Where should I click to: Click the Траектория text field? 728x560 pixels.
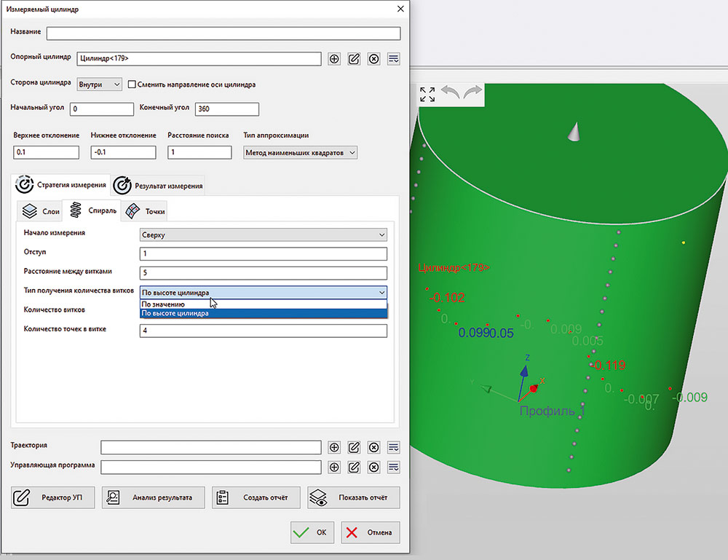coord(211,447)
